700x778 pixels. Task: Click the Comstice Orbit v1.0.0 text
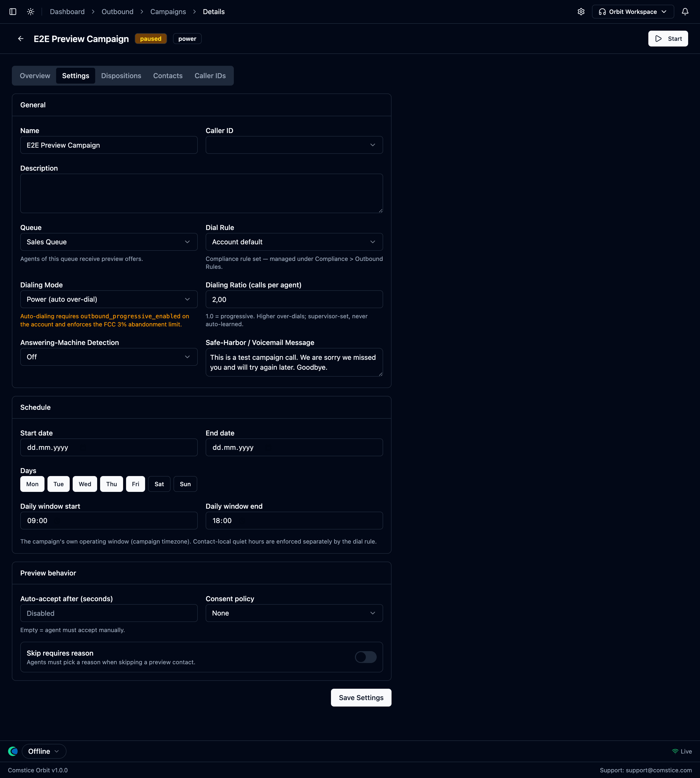38,770
